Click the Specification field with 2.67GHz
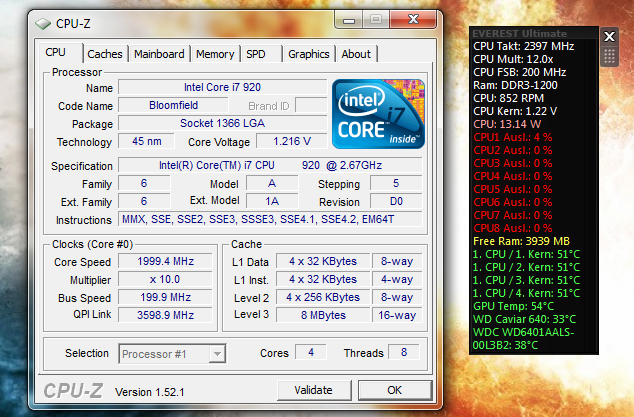 coord(270,165)
